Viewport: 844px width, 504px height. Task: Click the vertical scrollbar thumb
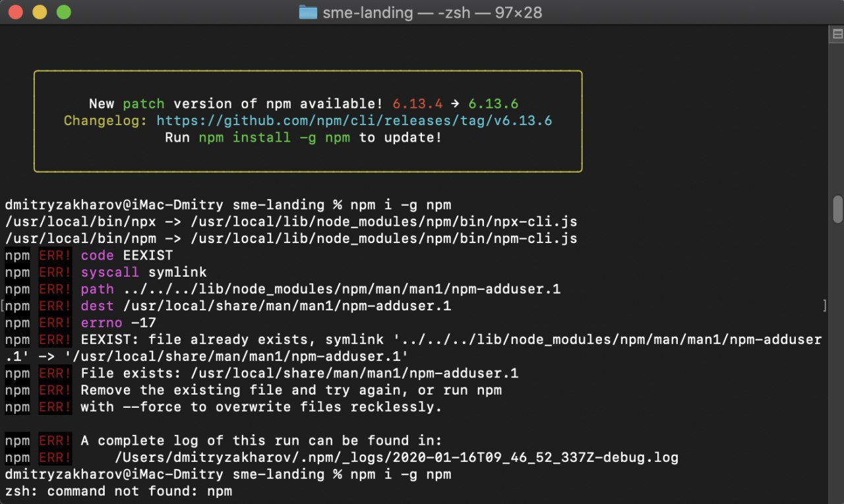click(x=838, y=209)
